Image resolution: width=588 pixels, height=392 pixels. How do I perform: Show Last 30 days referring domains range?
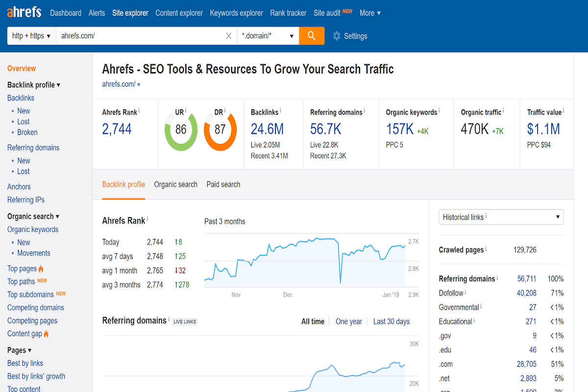(392, 321)
